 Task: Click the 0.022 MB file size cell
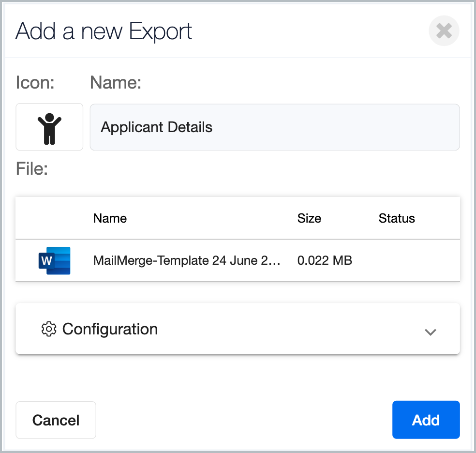pos(325,260)
